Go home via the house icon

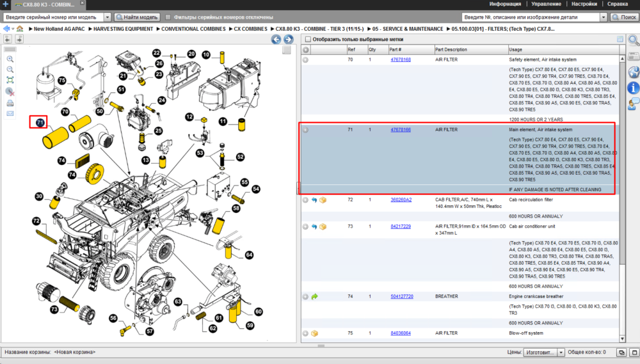coord(20,29)
